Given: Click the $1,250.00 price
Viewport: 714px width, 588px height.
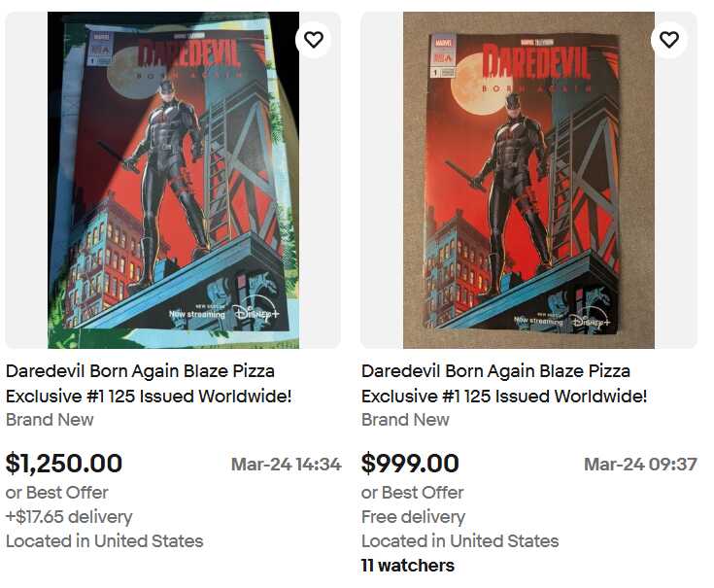Looking at the screenshot, I should pos(64,464).
